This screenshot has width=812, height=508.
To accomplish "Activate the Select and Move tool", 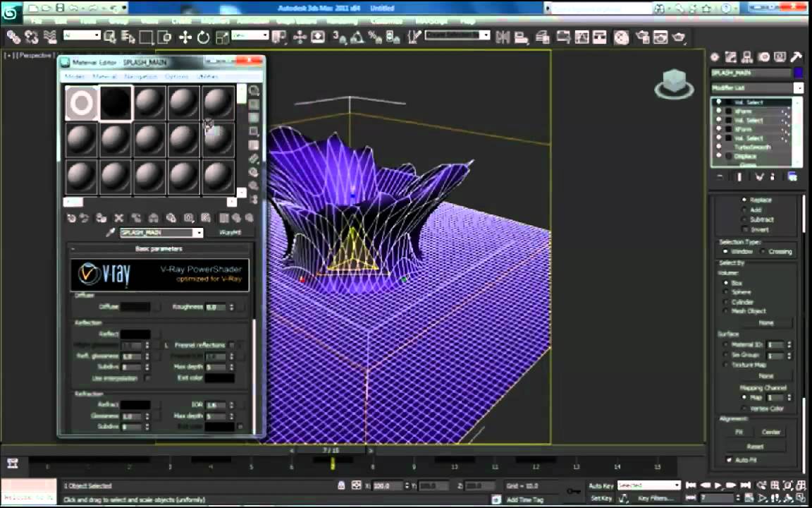I will point(185,37).
